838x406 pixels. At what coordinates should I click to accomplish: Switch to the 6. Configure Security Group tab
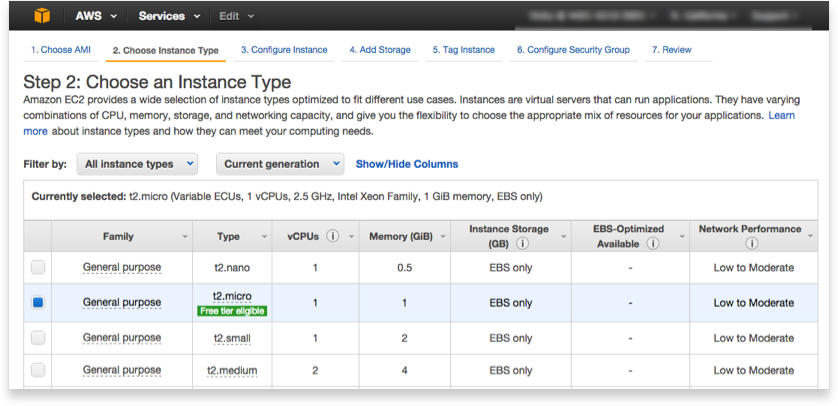click(x=573, y=50)
